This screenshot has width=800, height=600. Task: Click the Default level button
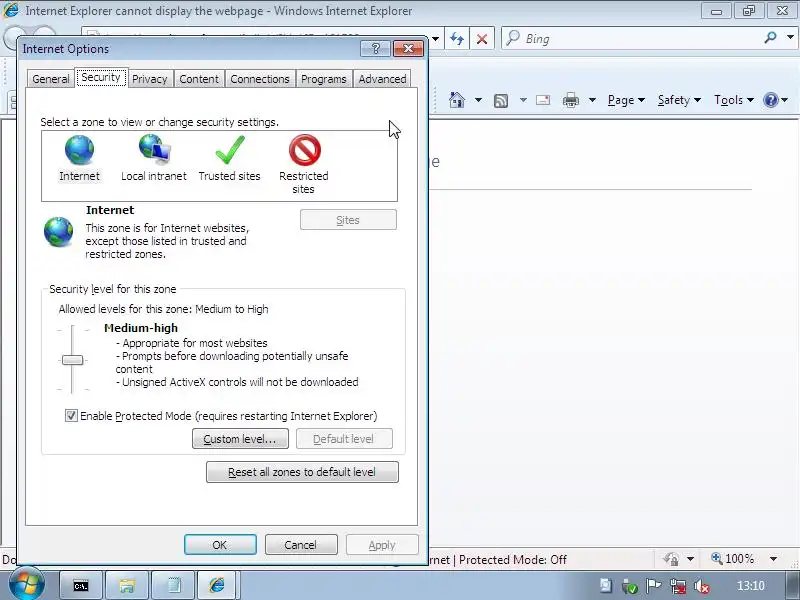pos(344,439)
